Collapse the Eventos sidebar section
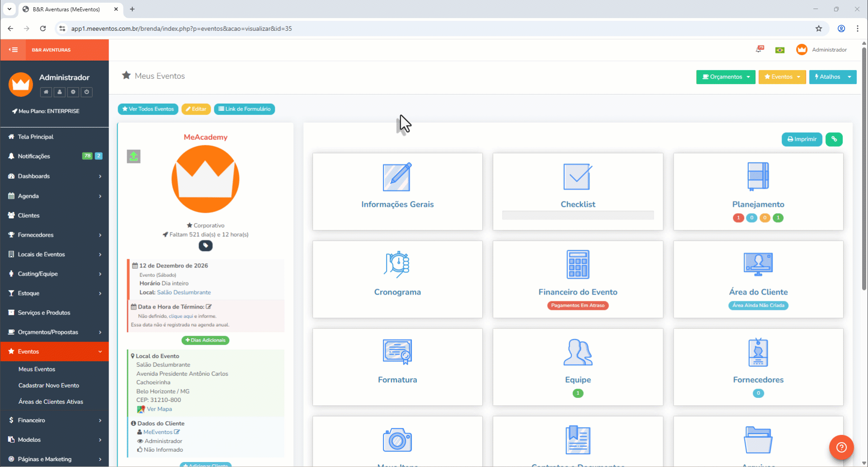868x467 pixels. pos(54,352)
